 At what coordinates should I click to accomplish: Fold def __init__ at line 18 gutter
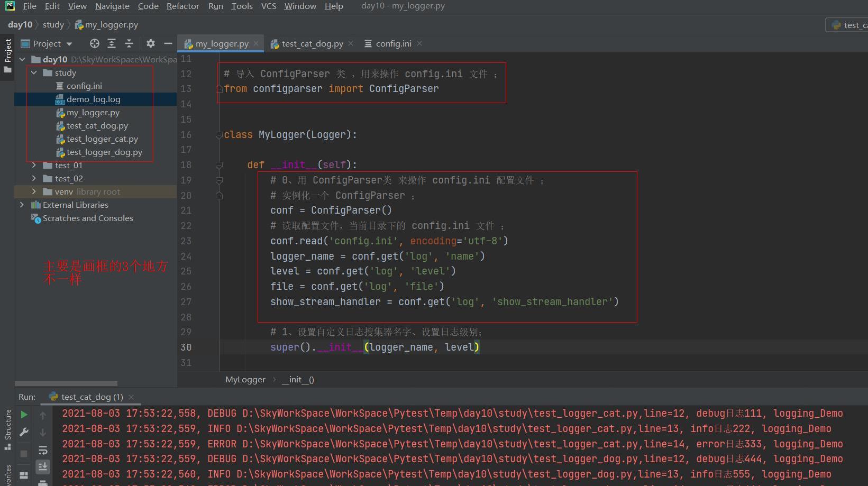(219, 165)
